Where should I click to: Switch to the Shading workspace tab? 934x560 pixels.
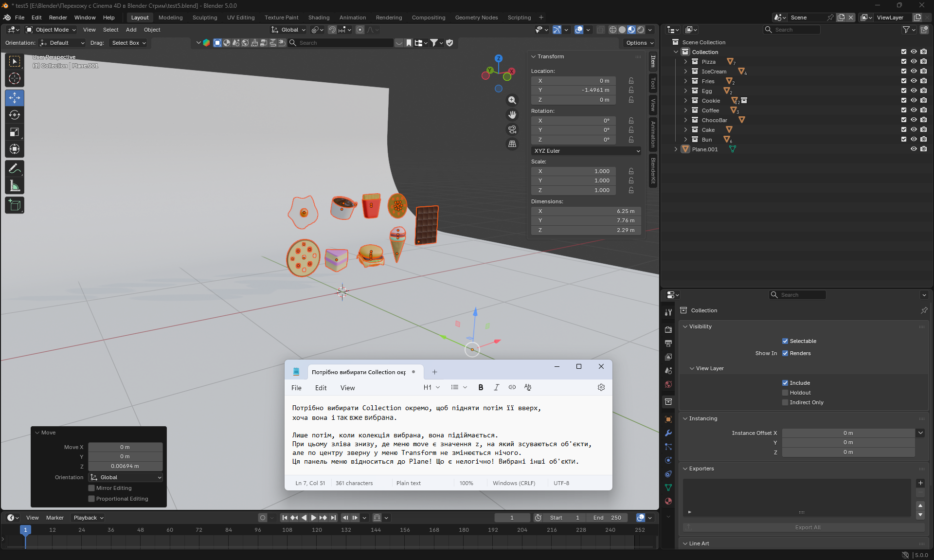click(x=319, y=18)
